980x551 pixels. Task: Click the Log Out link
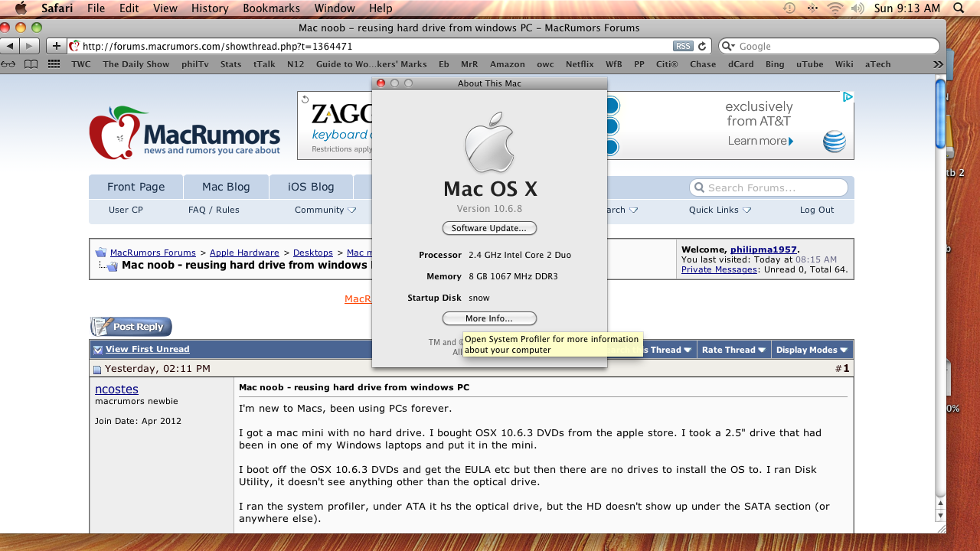point(817,210)
